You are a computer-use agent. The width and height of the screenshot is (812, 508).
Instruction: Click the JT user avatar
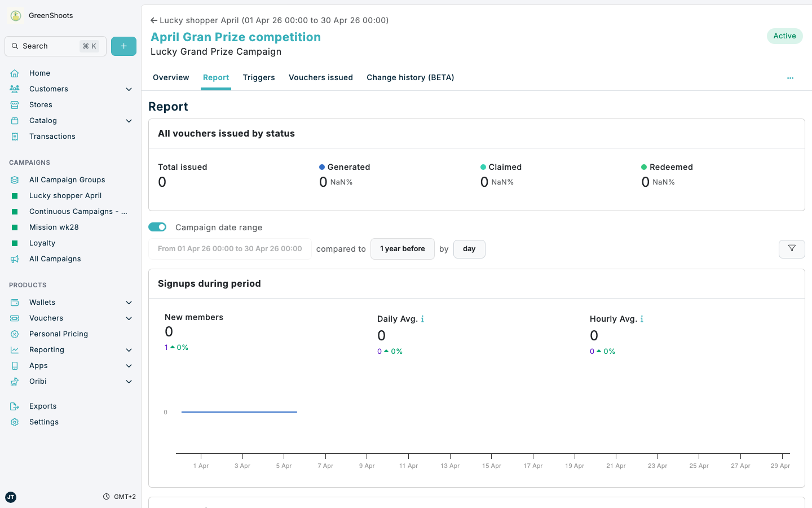[11, 497]
